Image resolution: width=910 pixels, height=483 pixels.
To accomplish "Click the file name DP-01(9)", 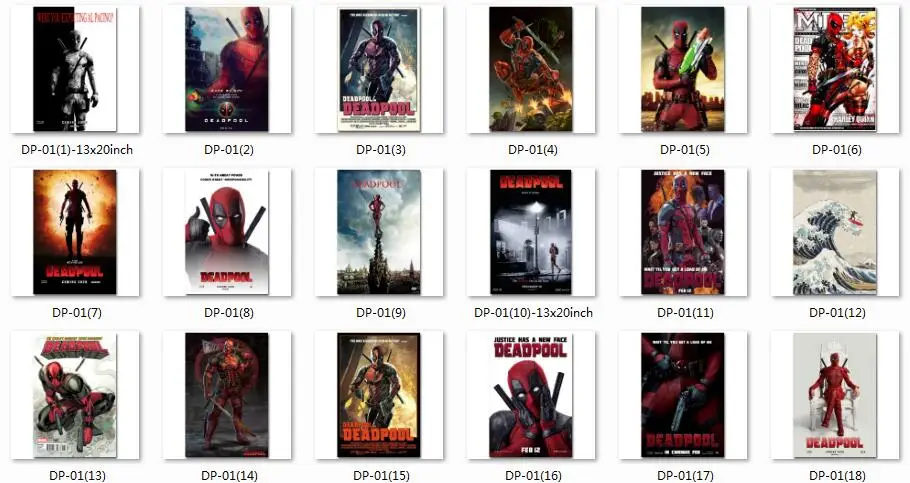I will click(381, 313).
